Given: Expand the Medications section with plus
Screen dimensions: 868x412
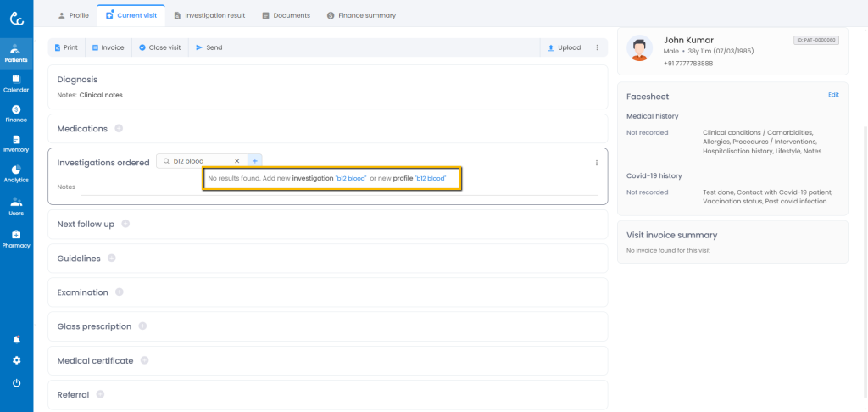Looking at the screenshot, I should click(x=119, y=129).
